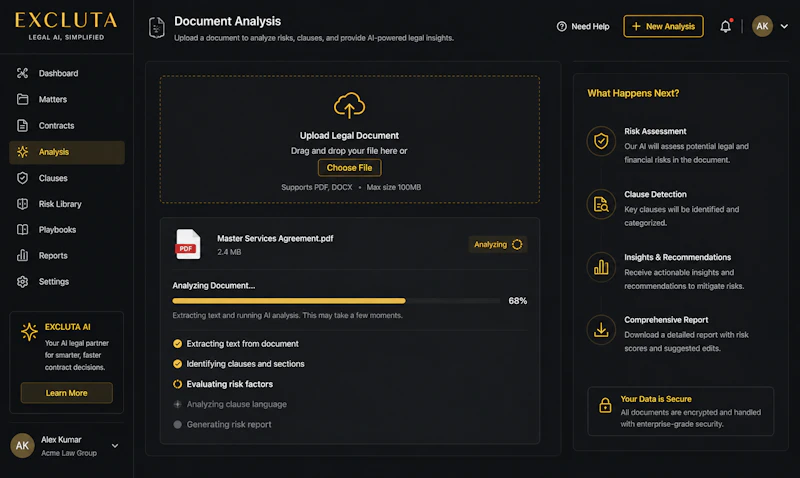Expand the top-right account dropdown chevron
The image size is (800, 478).
click(784, 26)
